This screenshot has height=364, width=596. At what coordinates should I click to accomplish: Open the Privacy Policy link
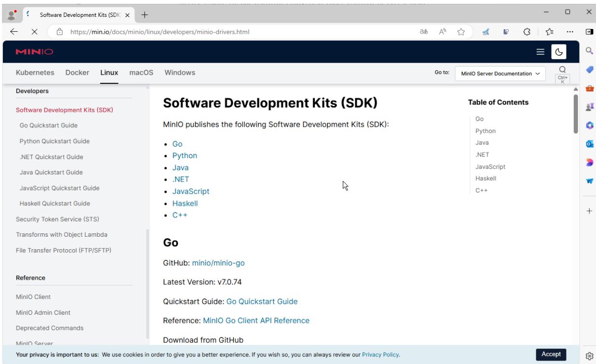[380, 355]
